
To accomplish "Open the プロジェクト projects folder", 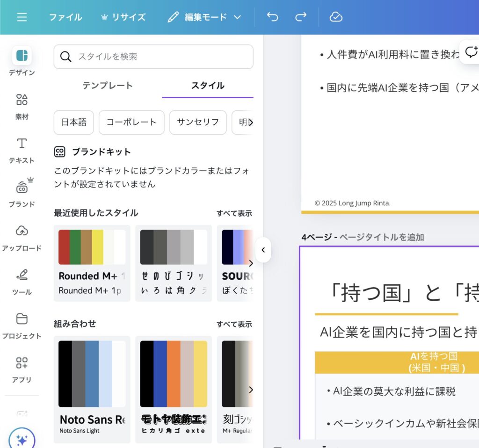I will (x=22, y=325).
